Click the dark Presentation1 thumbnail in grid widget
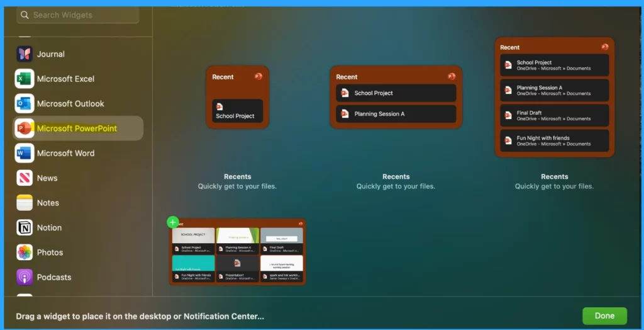This screenshot has width=644, height=330. click(x=237, y=263)
